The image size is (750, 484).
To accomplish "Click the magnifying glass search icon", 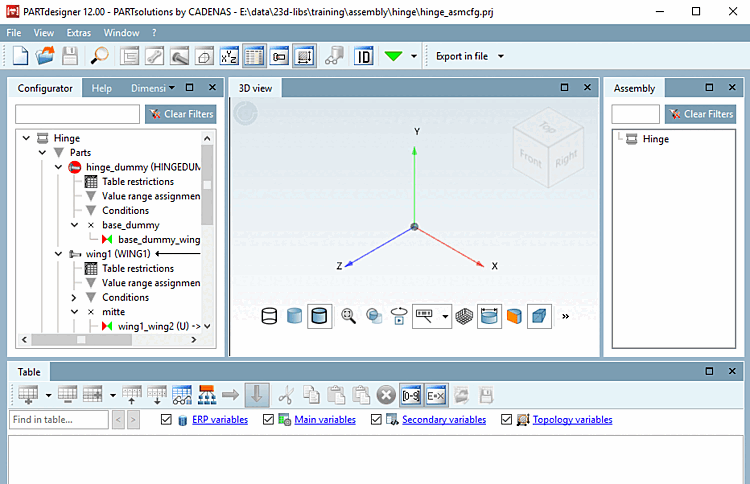I will coord(99,56).
